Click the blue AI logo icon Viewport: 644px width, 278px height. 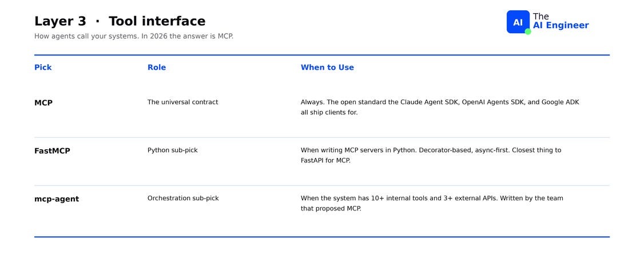[x=518, y=22]
